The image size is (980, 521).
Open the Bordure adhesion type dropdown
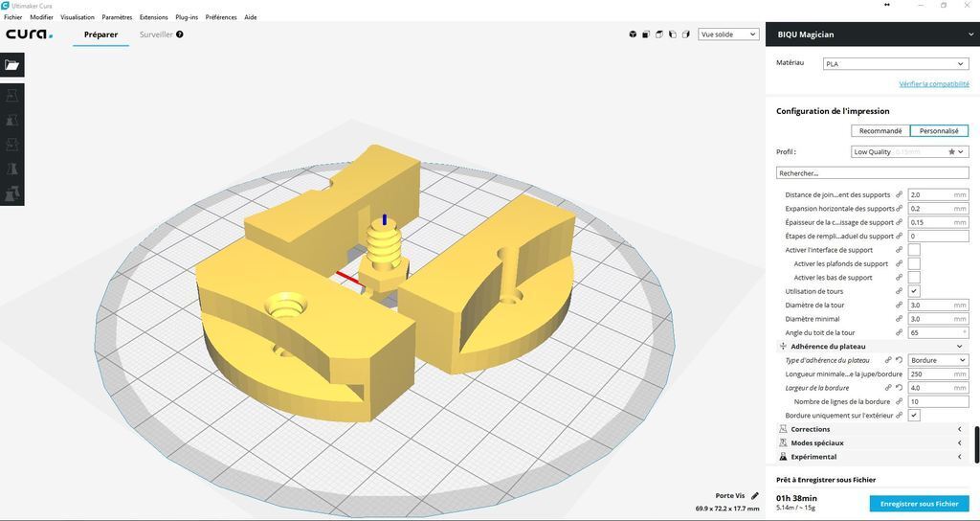coord(938,360)
